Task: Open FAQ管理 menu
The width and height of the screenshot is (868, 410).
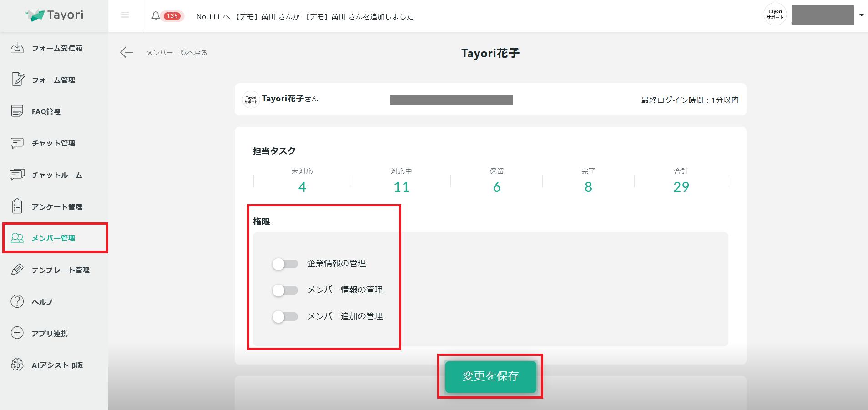Action: point(46,111)
